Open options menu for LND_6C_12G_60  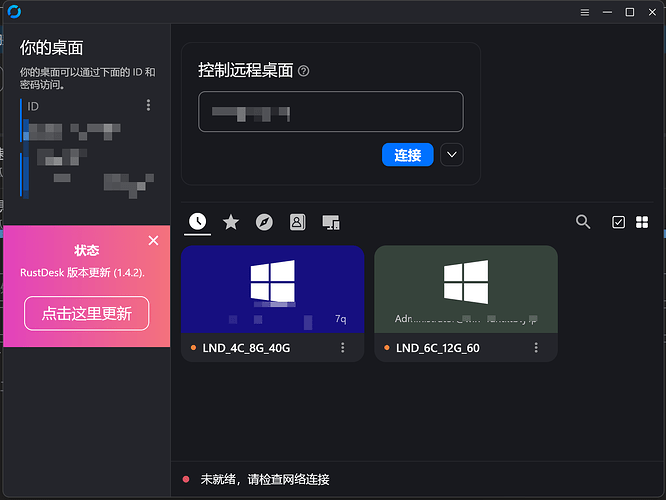pos(537,347)
